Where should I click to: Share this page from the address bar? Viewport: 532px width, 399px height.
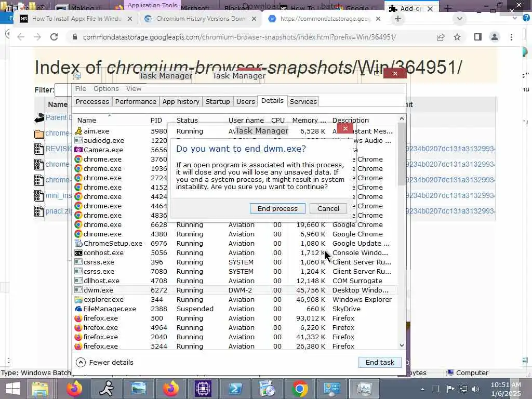pos(441,37)
